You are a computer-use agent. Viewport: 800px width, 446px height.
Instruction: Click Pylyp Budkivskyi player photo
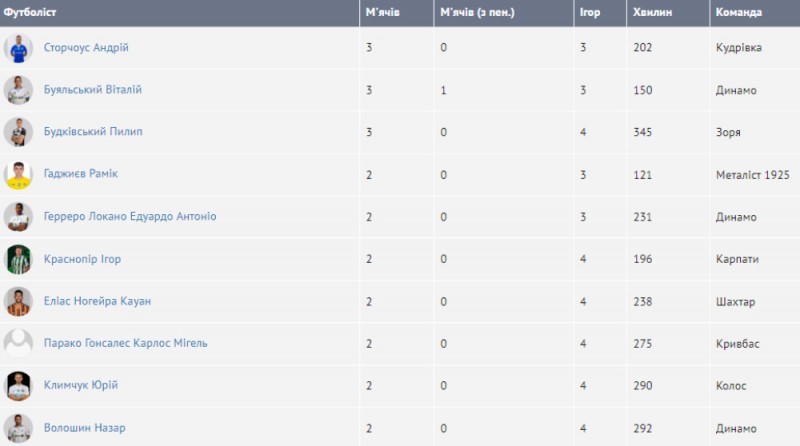(18, 132)
